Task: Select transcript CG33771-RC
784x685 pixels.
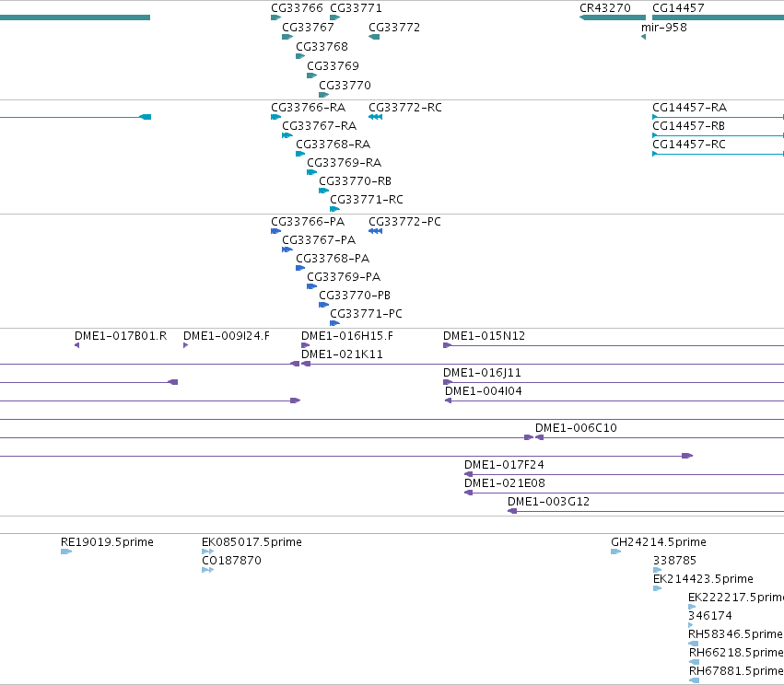Action: click(x=367, y=201)
